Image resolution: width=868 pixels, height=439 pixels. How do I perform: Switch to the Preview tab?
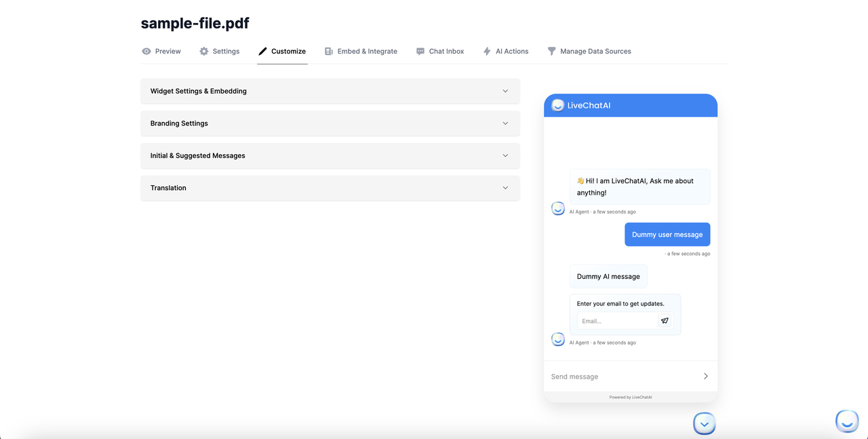tap(161, 51)
